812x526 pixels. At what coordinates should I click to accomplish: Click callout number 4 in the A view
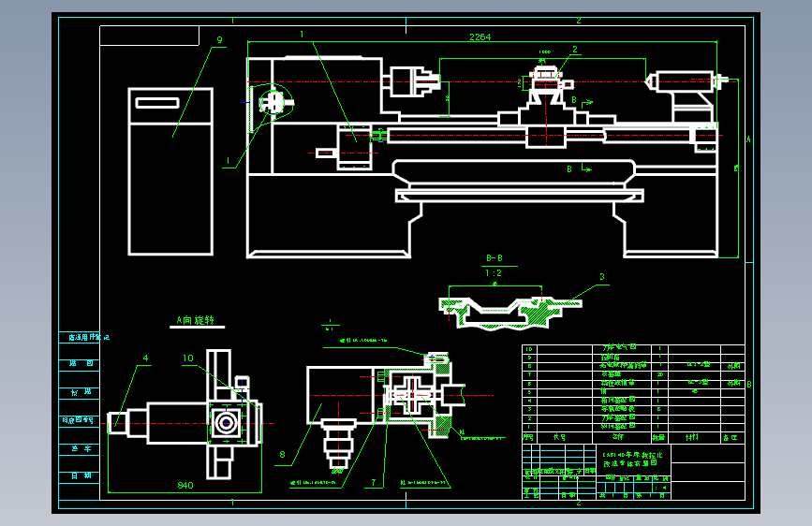pyautogui.click(x=145, y=358)
